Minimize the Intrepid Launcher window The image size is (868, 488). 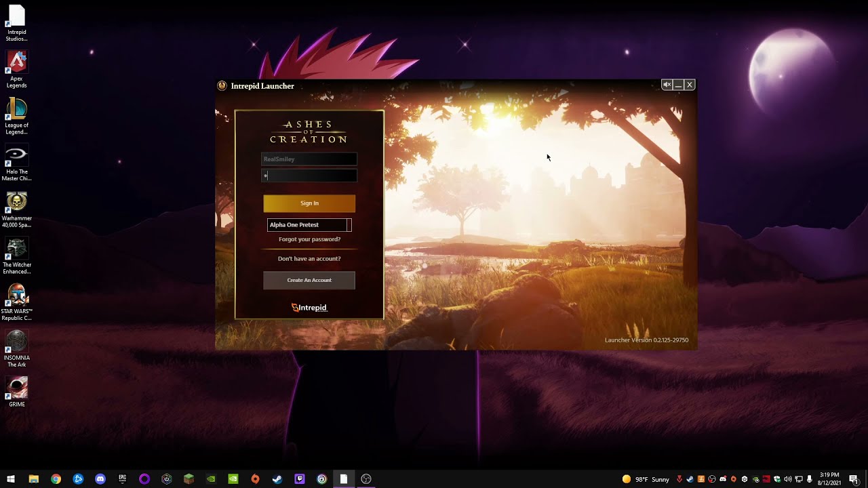678,85
